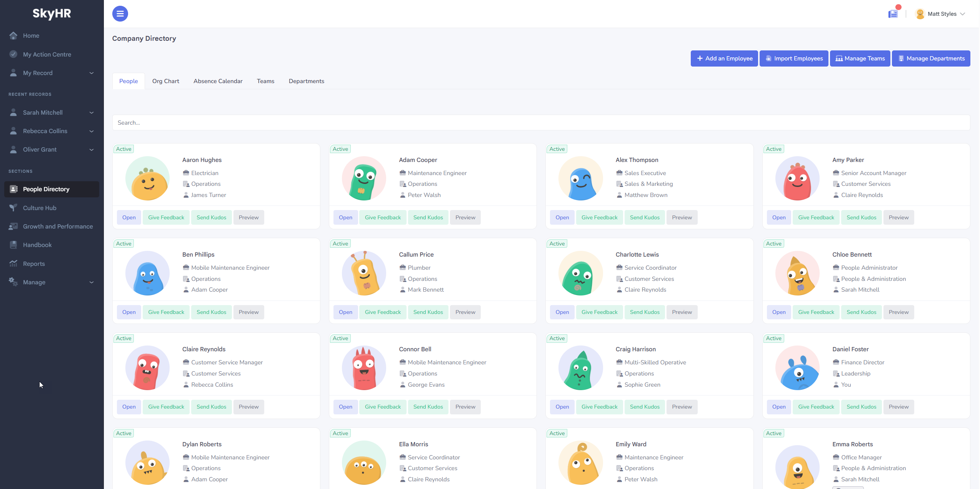Image resolution: width=980 pixels, height=489 pixels.
Task: Open the Absence Calendar tab
Action: pyautogui.click(x=218, y=81)
